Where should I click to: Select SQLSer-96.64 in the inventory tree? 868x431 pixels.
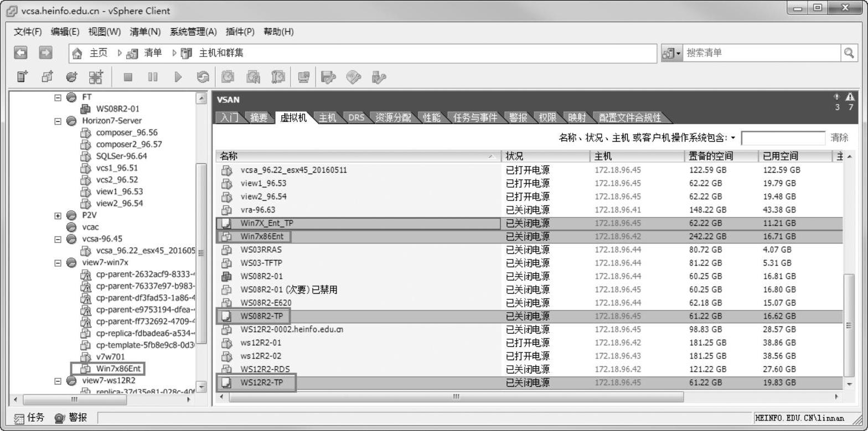(x=121, y=156)
